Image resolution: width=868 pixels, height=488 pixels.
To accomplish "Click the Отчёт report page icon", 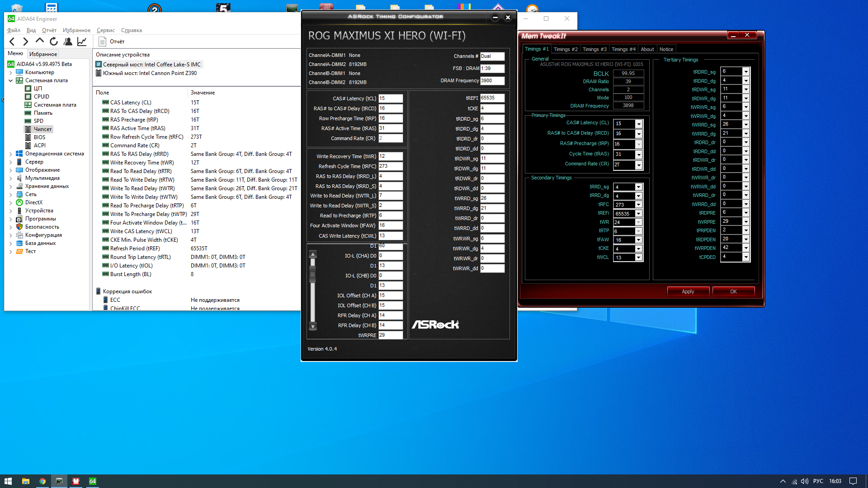I will coord(103,42).
